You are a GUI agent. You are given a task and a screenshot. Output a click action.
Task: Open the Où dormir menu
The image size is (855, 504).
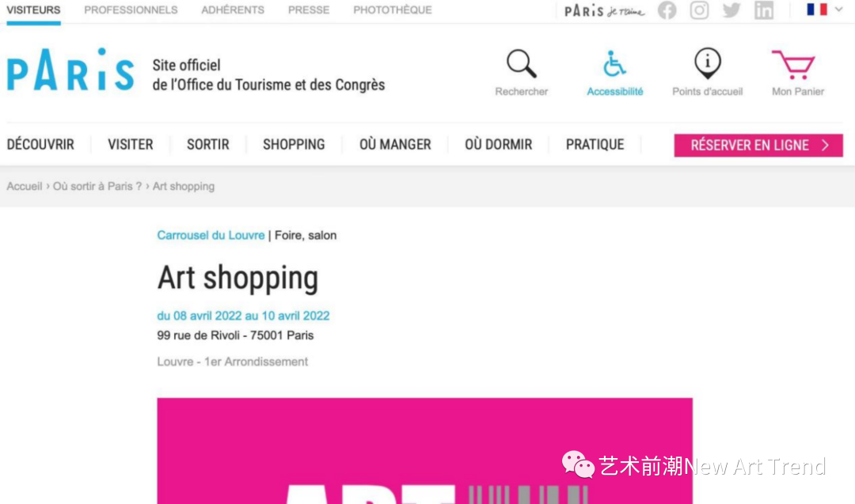[499, 144]
